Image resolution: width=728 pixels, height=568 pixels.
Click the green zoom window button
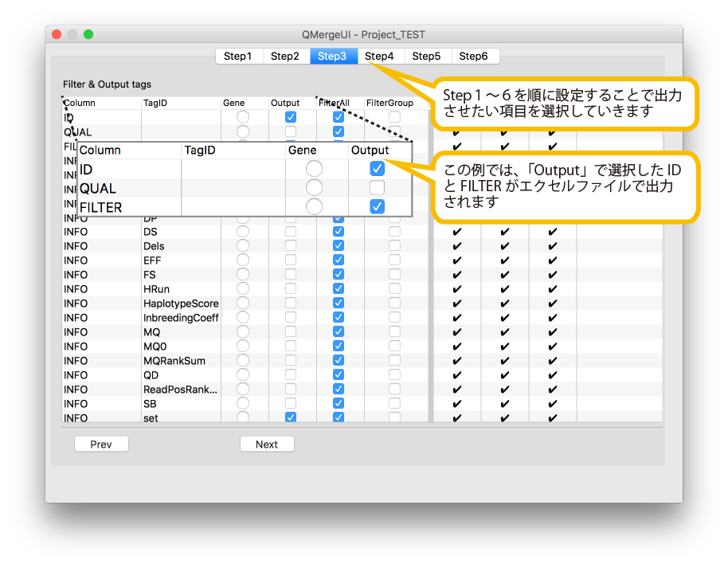click(x=88, y=34)
